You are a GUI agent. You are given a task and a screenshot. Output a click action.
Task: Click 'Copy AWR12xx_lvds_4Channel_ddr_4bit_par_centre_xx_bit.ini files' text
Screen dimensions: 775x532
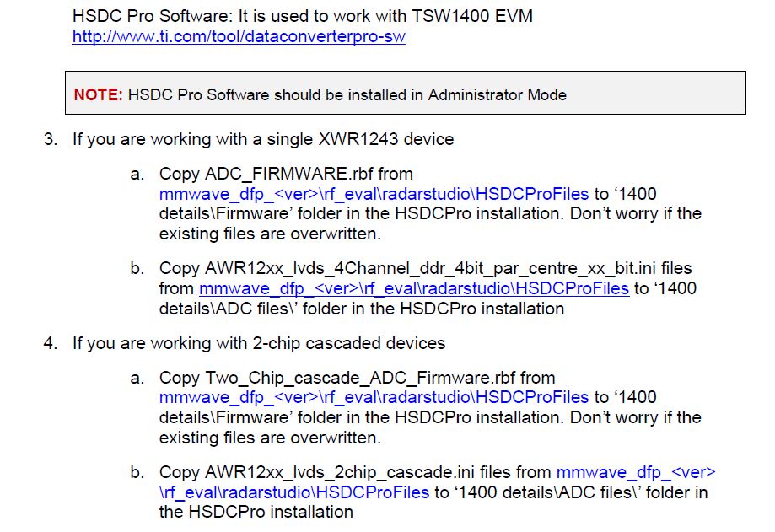(425, 268)
